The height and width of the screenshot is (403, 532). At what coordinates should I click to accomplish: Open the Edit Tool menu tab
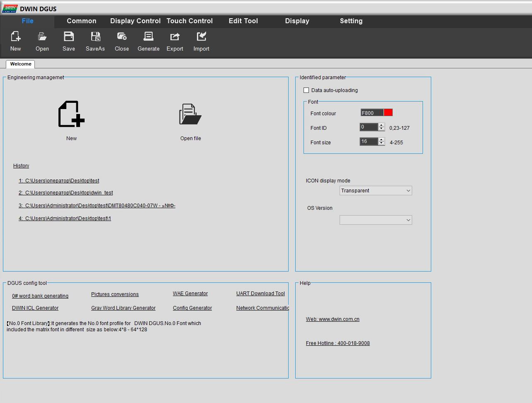pos(243,21)
